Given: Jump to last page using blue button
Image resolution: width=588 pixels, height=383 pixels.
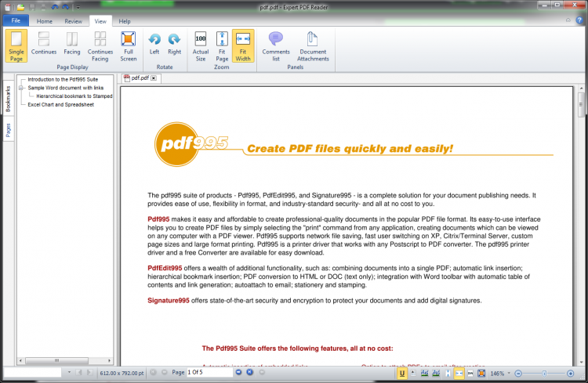Looking at the screenshot, I should coord(250,372).
